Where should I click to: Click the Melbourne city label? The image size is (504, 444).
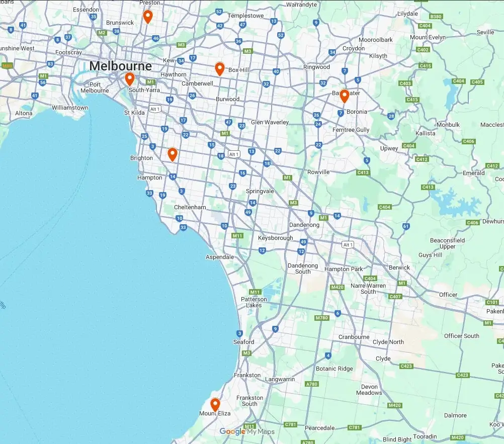pos(121,66)
